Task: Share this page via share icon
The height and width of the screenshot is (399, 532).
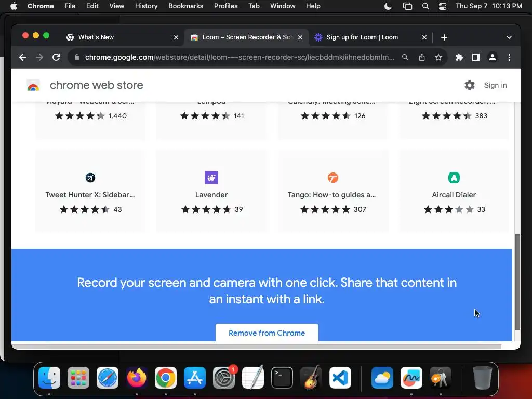Action: [422, 57]
